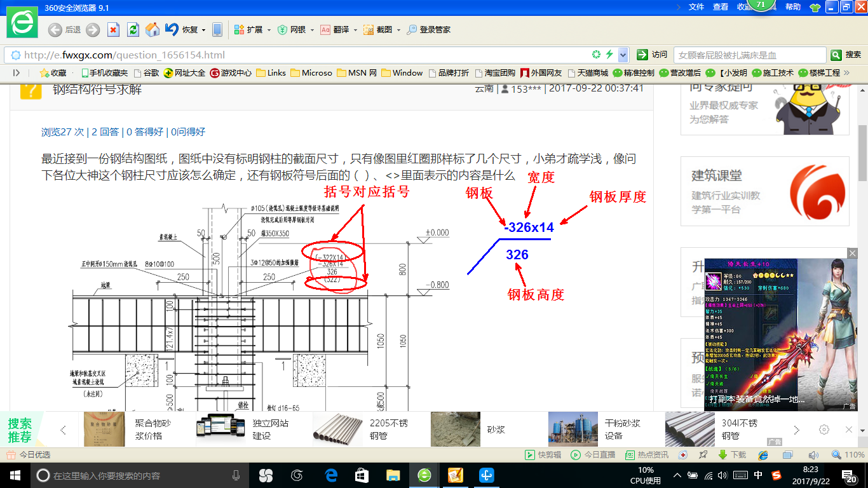Open Microsoft Edge from taskbar
The height and width of the screenshot is (488, 868).
[330, 475]
